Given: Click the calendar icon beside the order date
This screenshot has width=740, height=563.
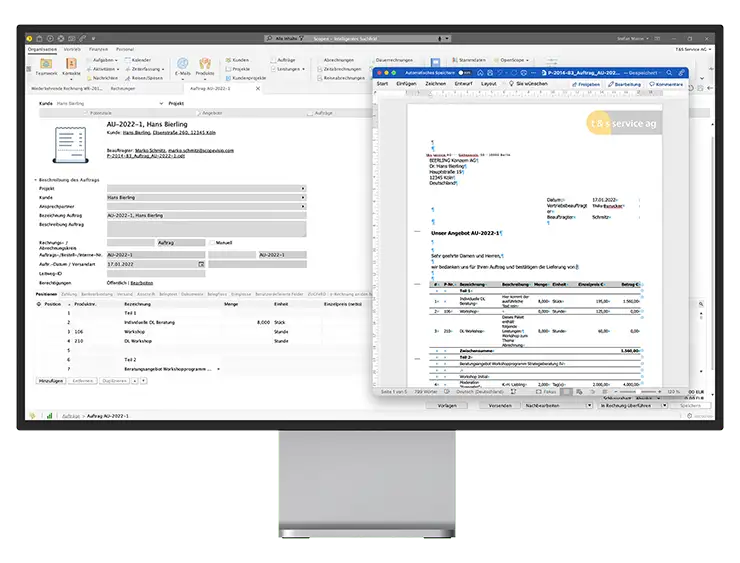Looking at the screenshot, I should [x=201, y=265].
